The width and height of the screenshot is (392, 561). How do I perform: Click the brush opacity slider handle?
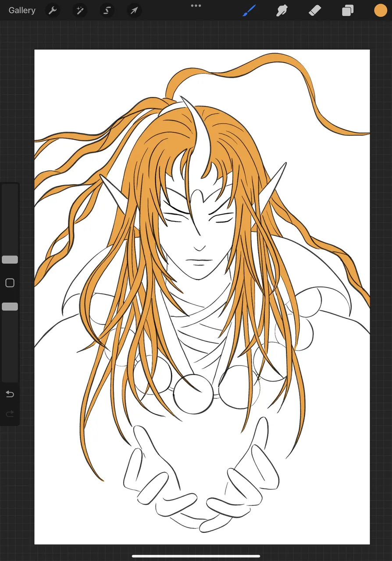(x=10, y=307)
